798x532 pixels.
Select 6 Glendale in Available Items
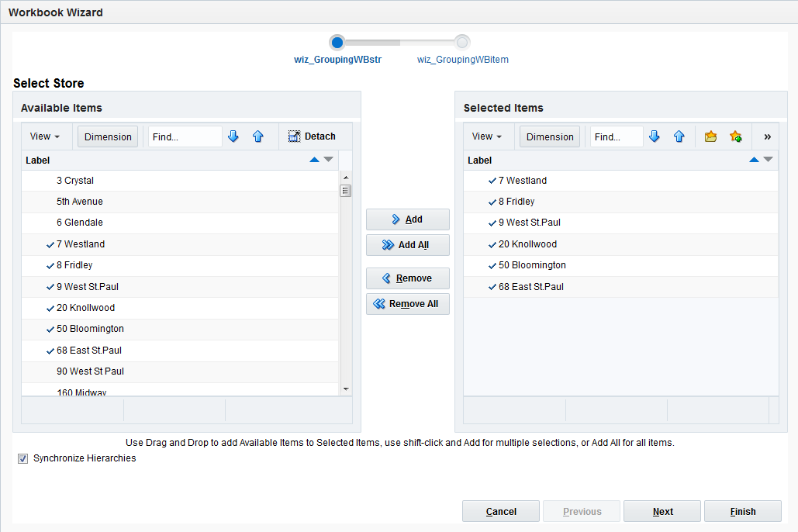(x=180, y=223)
